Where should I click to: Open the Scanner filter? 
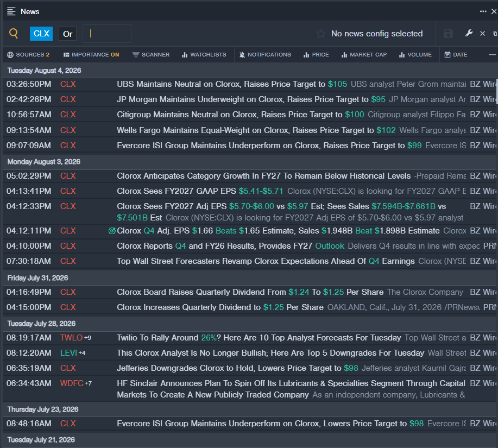click(x=151, y=55)
